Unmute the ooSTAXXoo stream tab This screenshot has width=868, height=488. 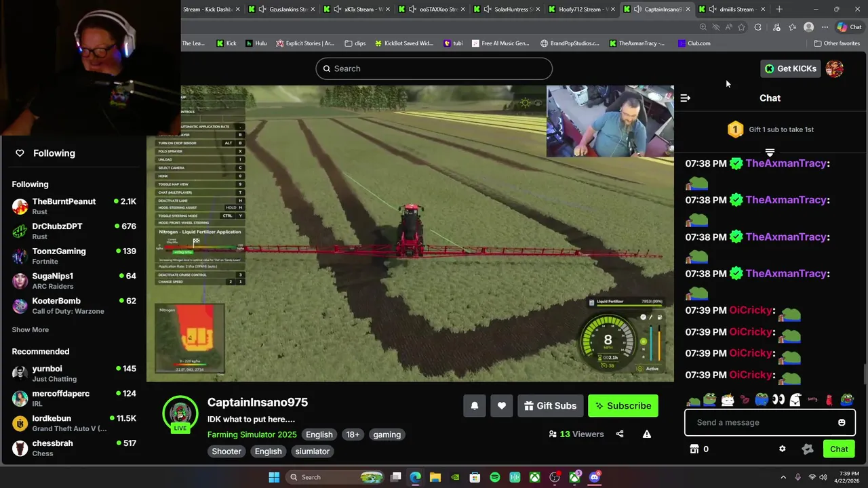(x=412, y=9)
